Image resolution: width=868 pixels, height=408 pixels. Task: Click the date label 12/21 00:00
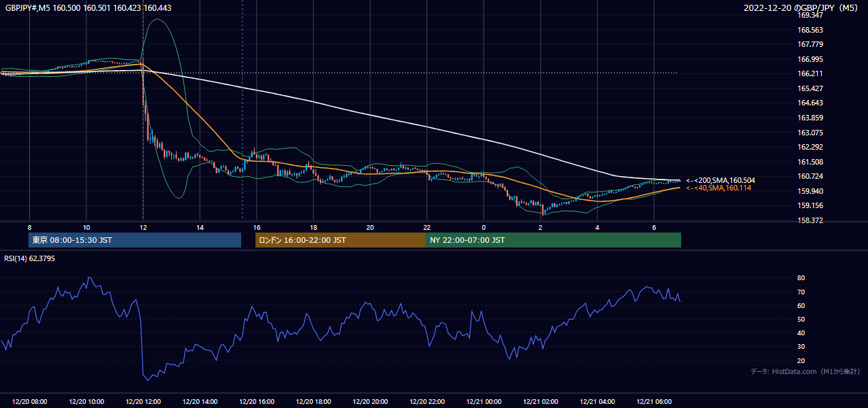tap(484, 402)
